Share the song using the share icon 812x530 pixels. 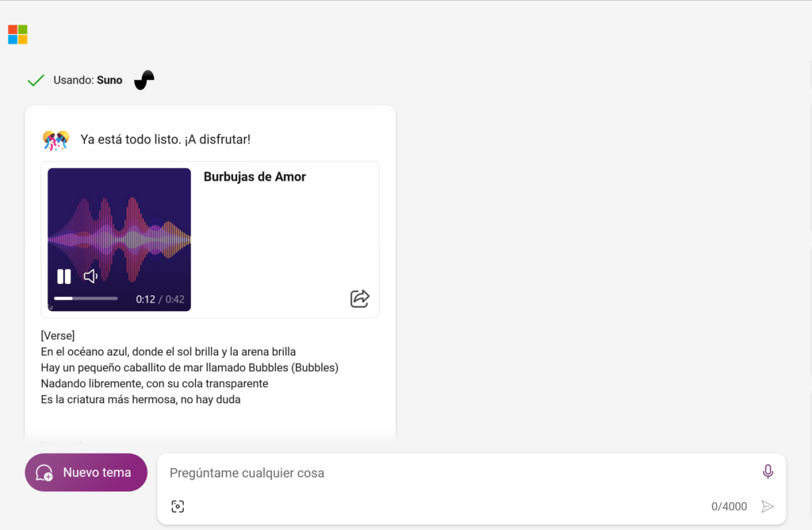tap(359, 298)
